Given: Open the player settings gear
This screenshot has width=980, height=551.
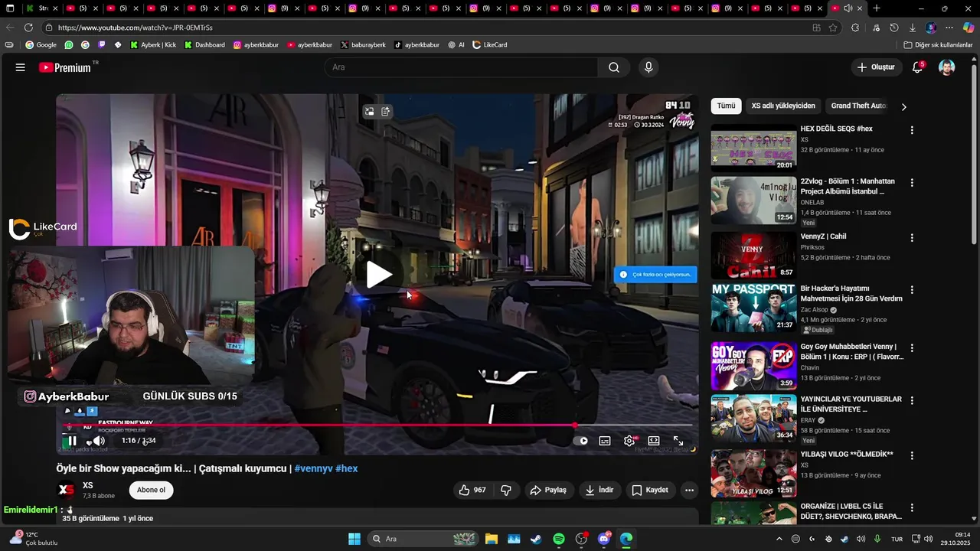Looking at the screenshot, I should pos(629,441).
